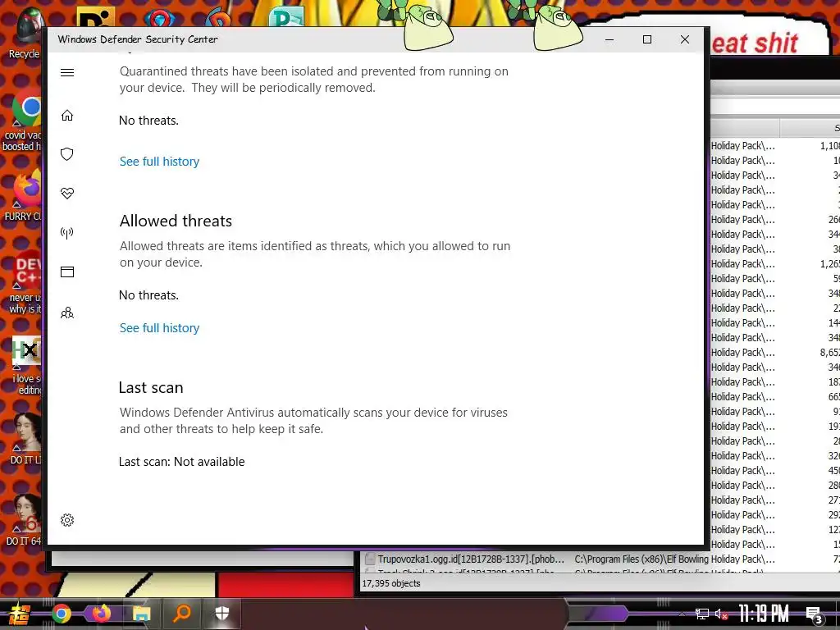Click the Windows Defender Security Center title bar
This screenshot has width=840, height=630.
tap(322, 39)
